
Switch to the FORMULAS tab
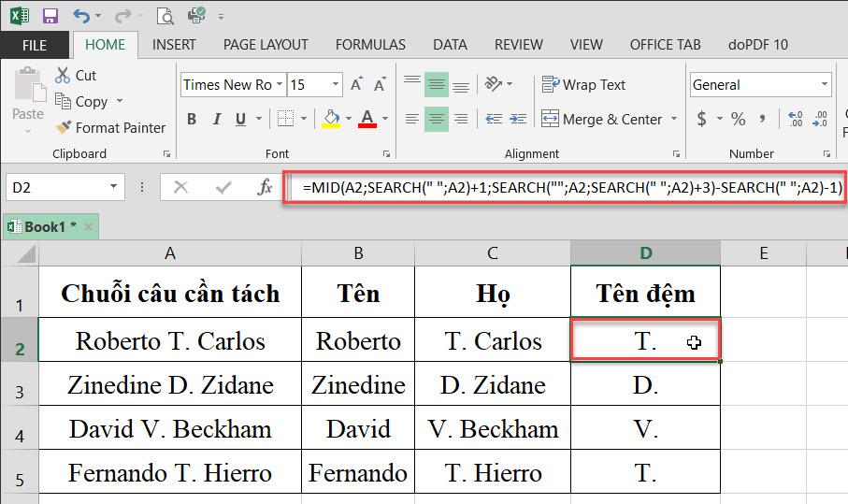click(370, 44)
